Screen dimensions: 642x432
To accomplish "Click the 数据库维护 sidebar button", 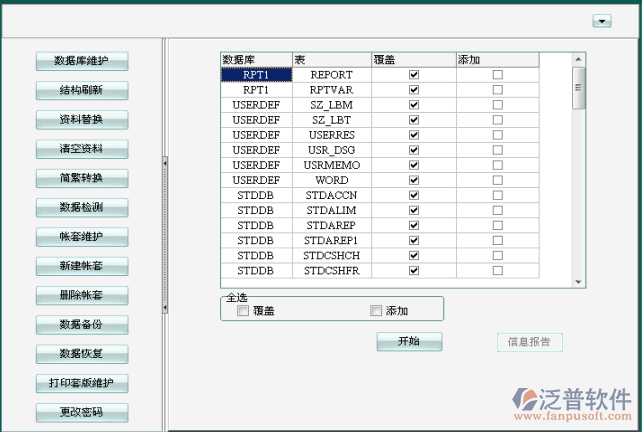I will pos(82,62).
